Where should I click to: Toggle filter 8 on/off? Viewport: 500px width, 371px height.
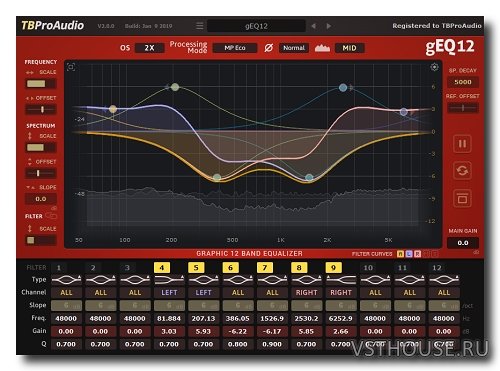pyautogui.click(x=299, y=267)
